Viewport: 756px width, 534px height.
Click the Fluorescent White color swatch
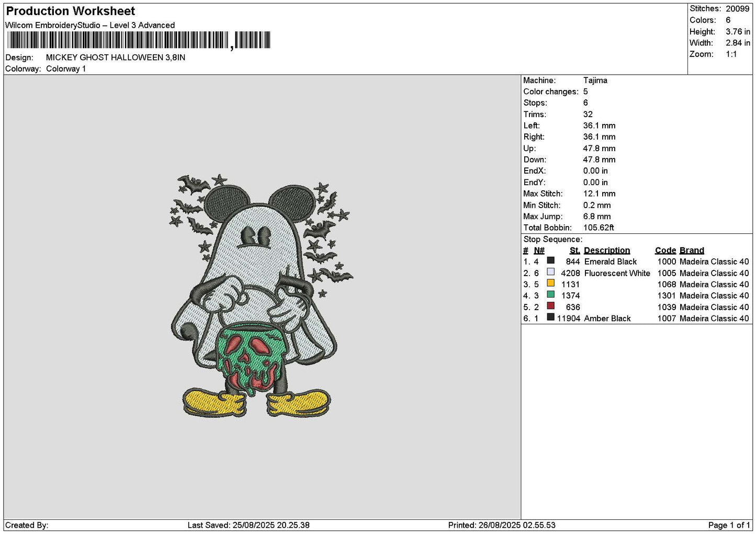pyautogui.click(x=550, y=272)
